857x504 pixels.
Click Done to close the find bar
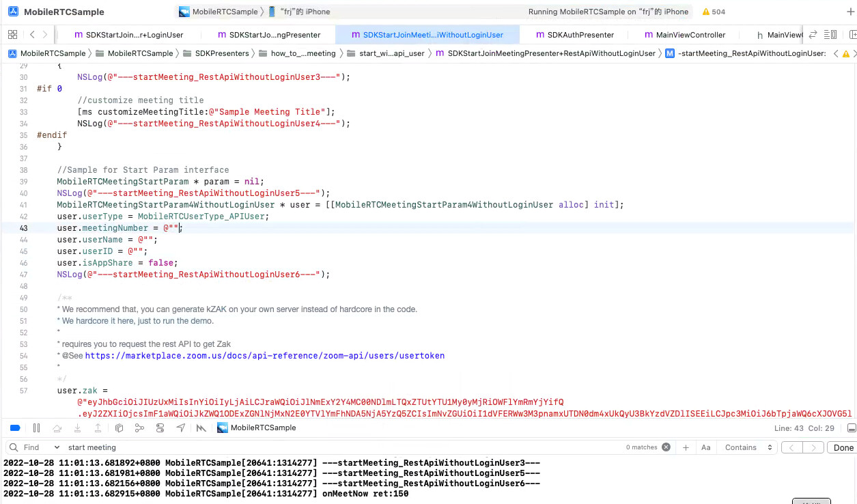click(843, 447)
